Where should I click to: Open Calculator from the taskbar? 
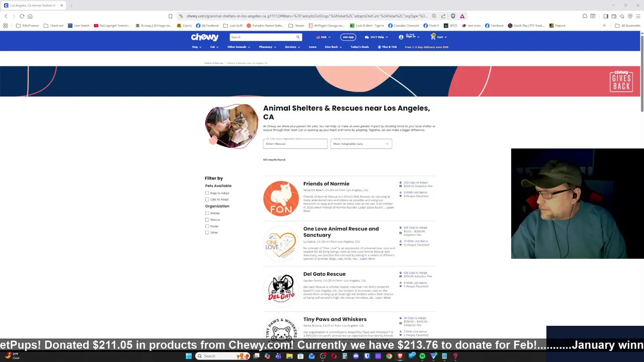(x=345, y=356)
